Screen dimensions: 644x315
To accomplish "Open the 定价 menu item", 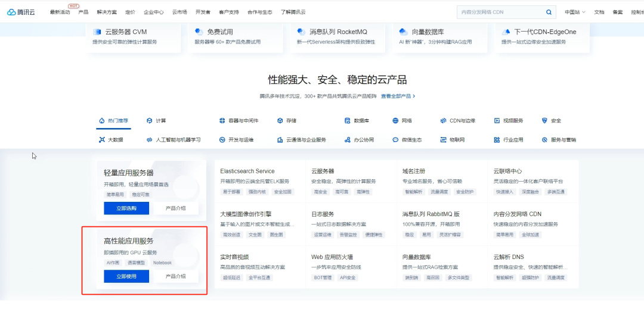I will coord(130,13).
